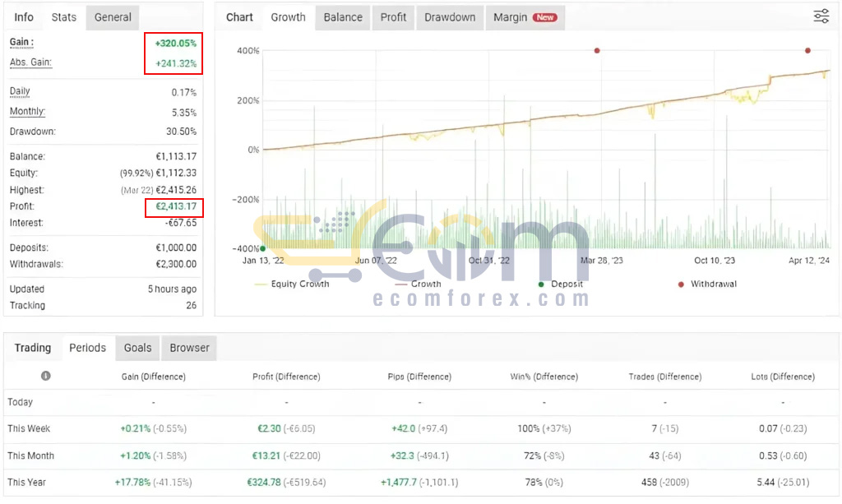Viewport: 842px width, 504px height.
Task: Click the underlined Abs. Gain label
Action: 30,62
